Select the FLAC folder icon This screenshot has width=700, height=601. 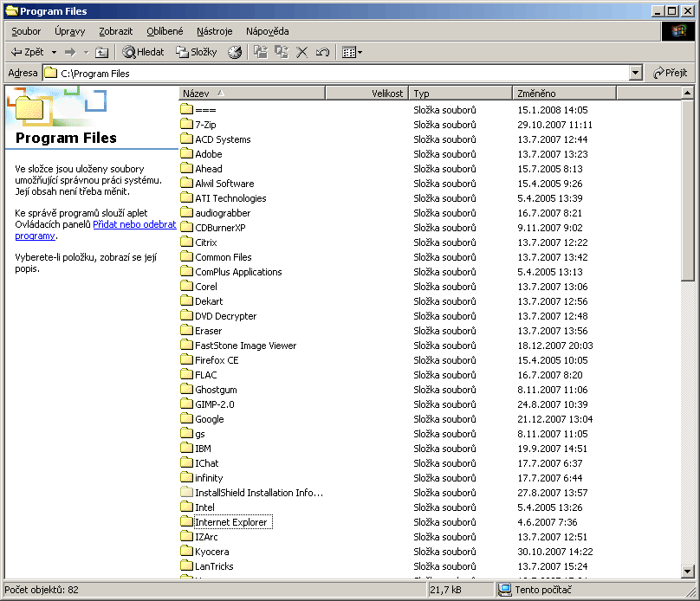point(186,374)
